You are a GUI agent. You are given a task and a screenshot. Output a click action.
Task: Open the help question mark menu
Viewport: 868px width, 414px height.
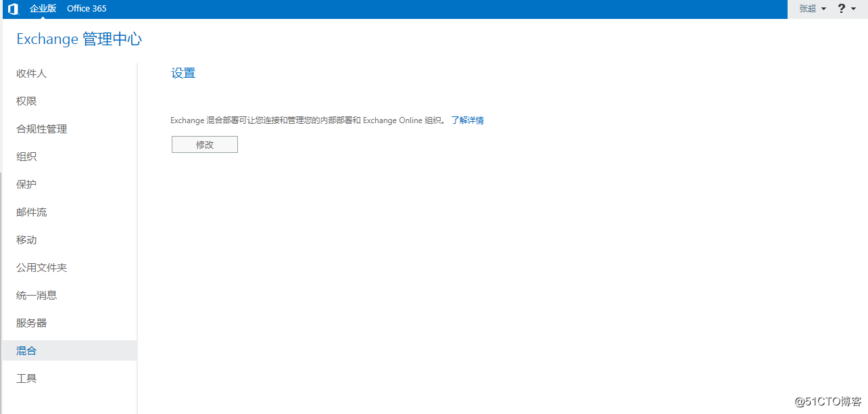click(x=846, y=9)
